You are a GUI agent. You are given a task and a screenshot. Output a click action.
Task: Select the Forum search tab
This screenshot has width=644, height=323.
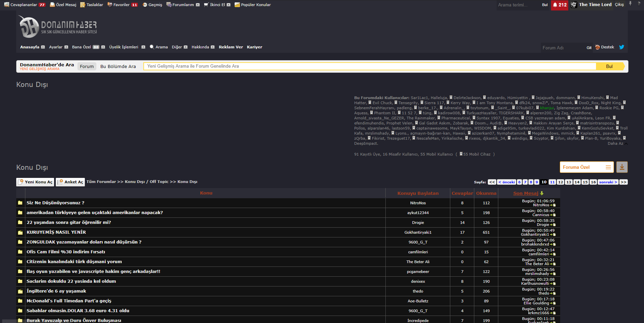(x=87, y=66)
